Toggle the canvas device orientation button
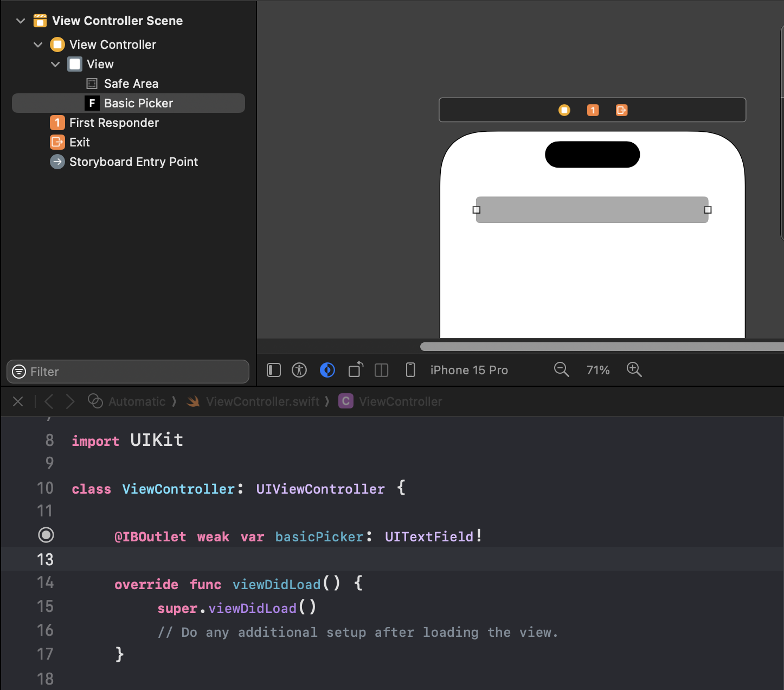The image size is (784, 690). 356,369
